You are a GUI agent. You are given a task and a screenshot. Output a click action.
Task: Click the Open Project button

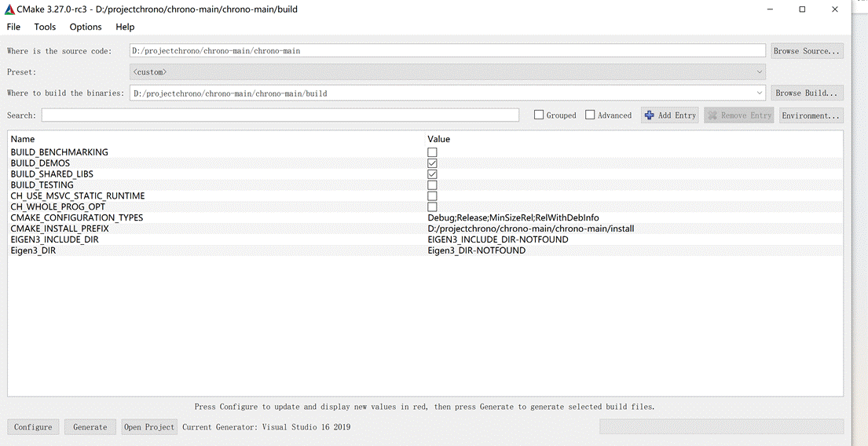tap(149, 427)
